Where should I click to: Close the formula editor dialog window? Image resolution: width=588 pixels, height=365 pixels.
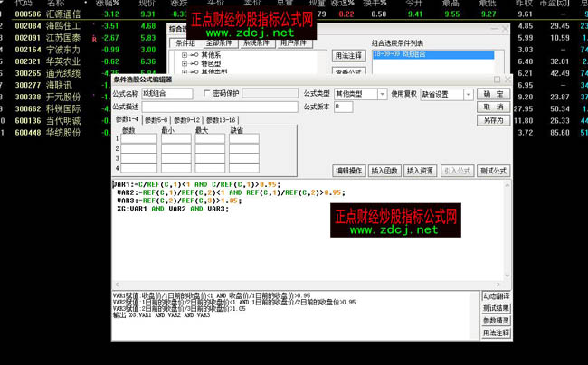coord(509,80)
